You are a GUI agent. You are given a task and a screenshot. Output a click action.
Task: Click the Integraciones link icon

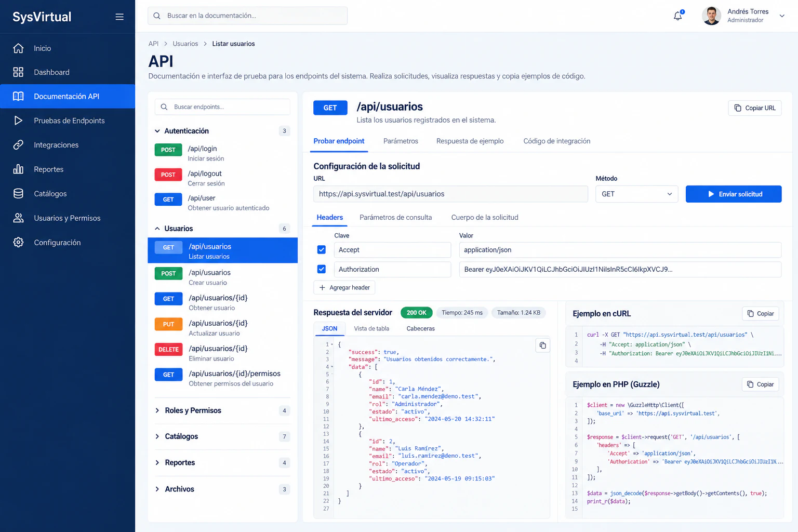18,145
